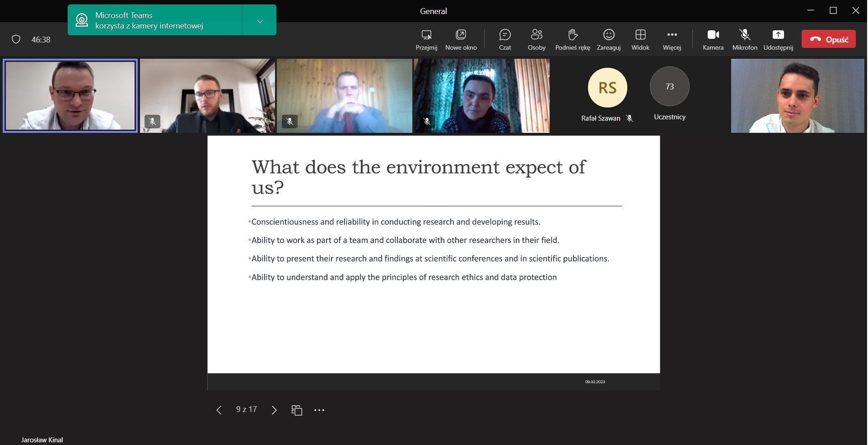Go to the previous slide
Screen dimensions: 868x445
pos(219,410)
